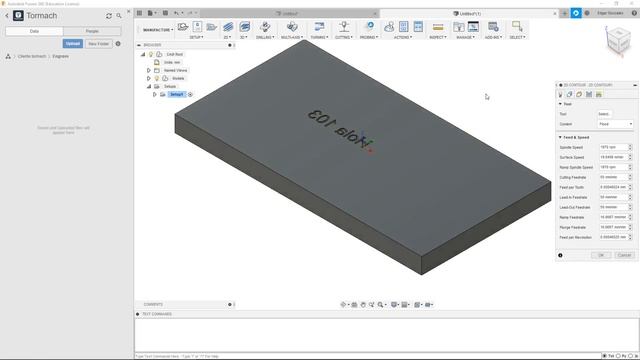Collapse the Browser panel

pyautogui.click(x=139, y=45)
